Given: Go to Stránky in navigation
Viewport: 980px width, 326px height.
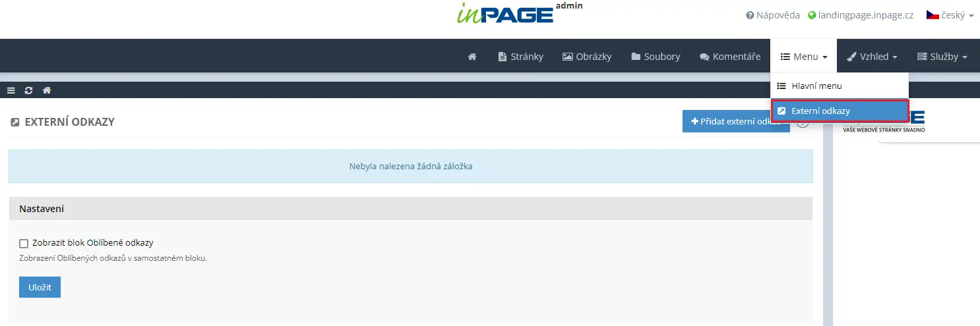Looking at the screenshot, I should point(520,57).
